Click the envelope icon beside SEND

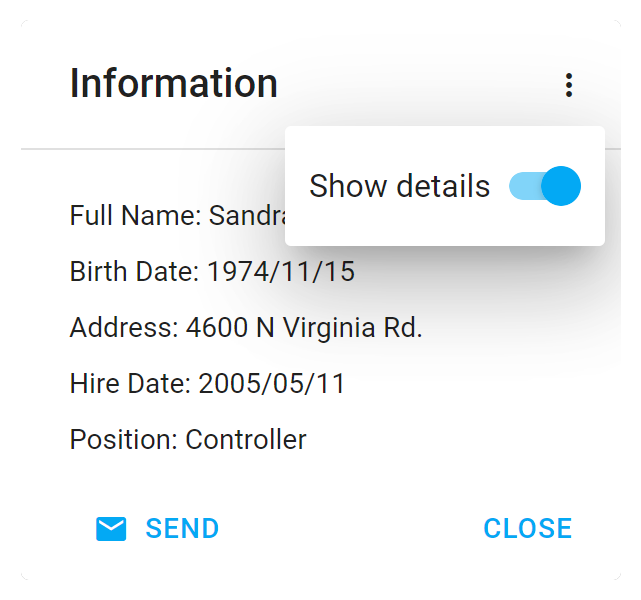(111, 528)
